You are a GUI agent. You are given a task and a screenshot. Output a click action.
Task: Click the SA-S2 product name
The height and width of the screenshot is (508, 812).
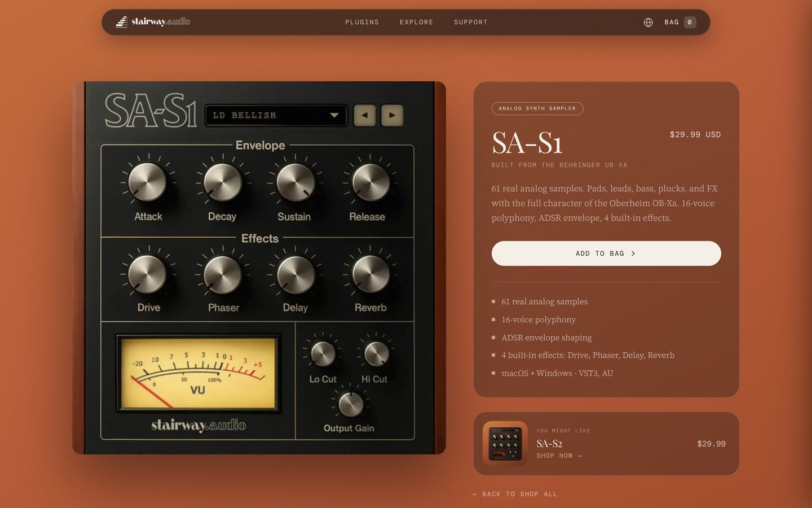coord(549,444)
